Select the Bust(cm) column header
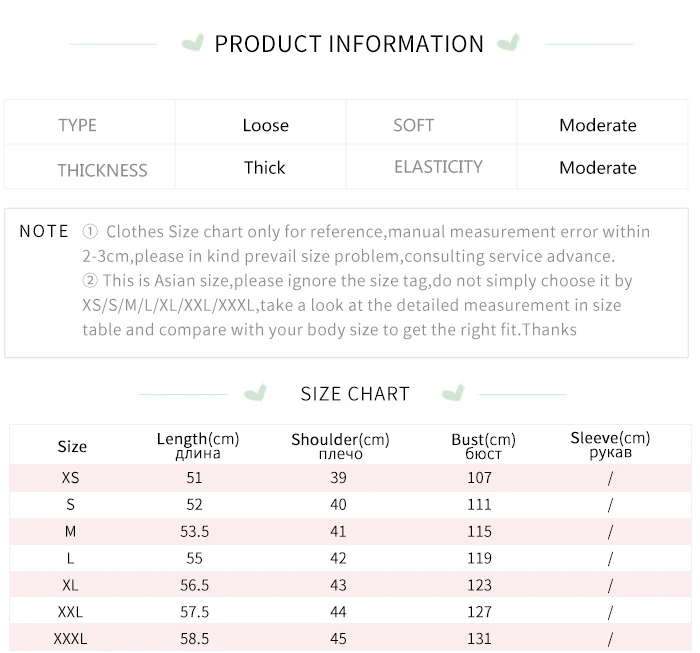700x653 pixels. click(x=483, y=446)
